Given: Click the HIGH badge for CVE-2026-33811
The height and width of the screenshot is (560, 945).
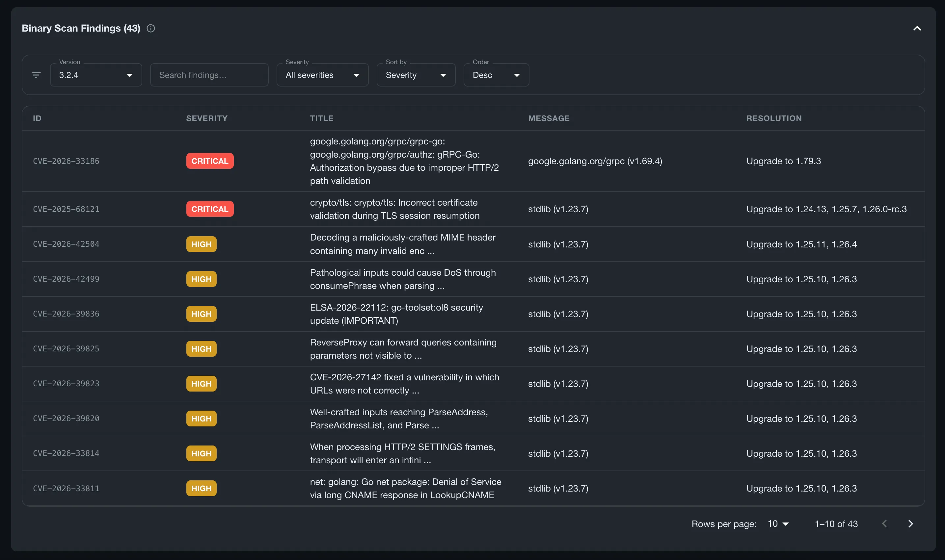Looking at the screenshot, I should 201,488.
